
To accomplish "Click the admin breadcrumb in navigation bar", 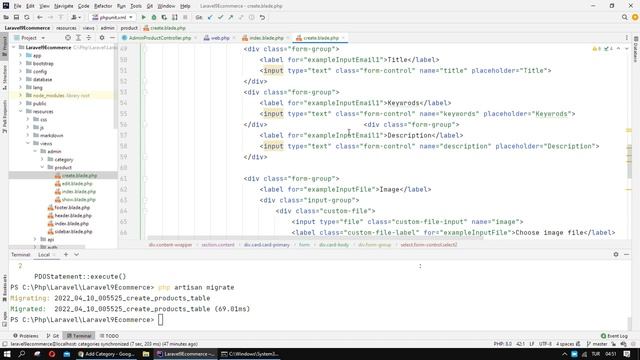I will tap(107, 28).
